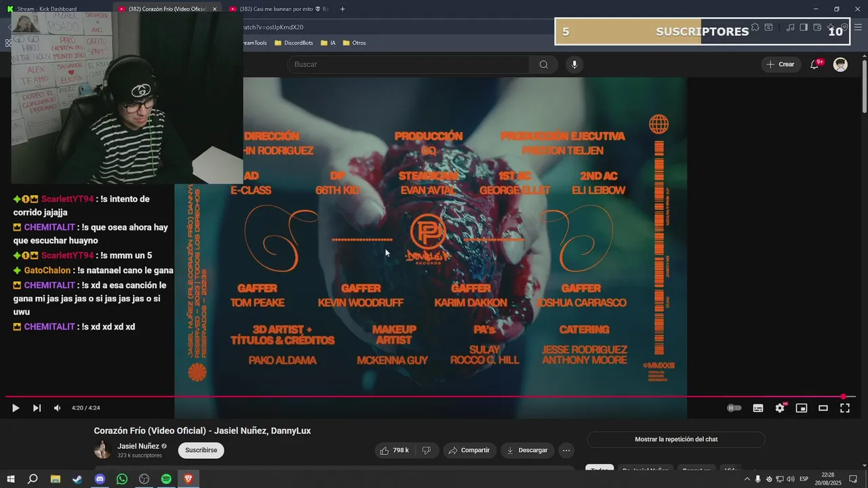Click the browser address bar URL

(x=273, y=27)
